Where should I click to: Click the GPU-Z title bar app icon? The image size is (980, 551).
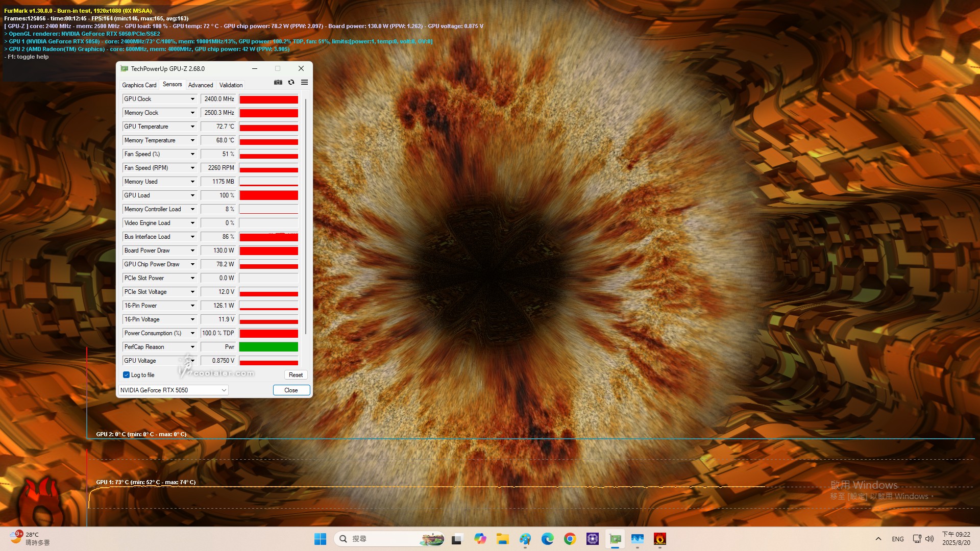[124, 68]
